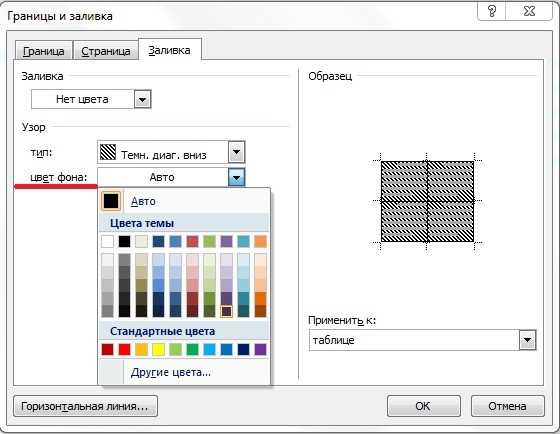Choose the standard yellow color swatch

coord(159,349)
